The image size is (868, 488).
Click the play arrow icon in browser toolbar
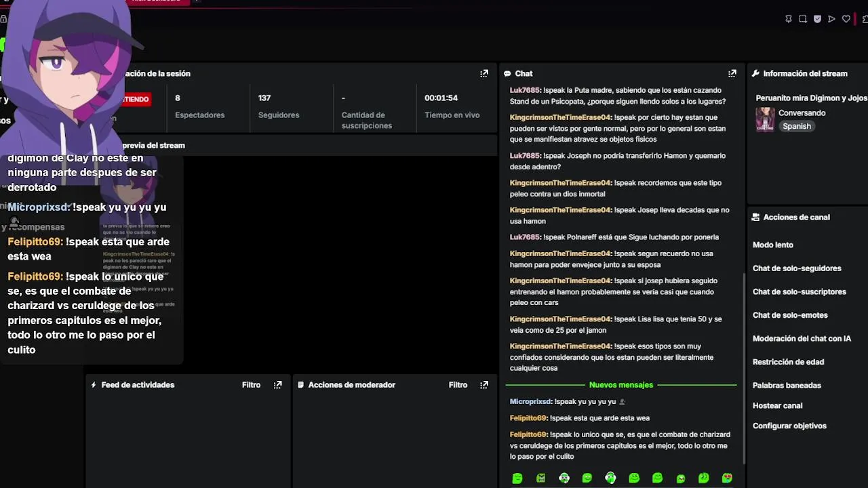(831, 19)
